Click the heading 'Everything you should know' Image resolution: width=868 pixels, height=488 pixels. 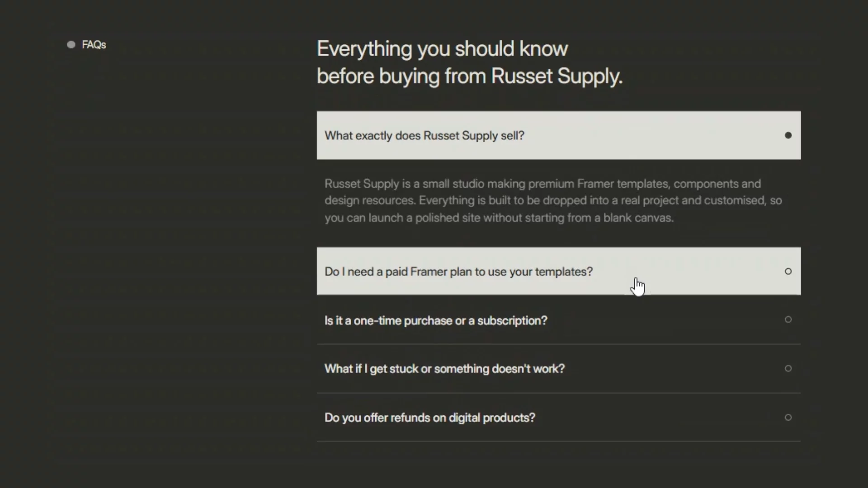pyautogui.click(x=442, y=49)
